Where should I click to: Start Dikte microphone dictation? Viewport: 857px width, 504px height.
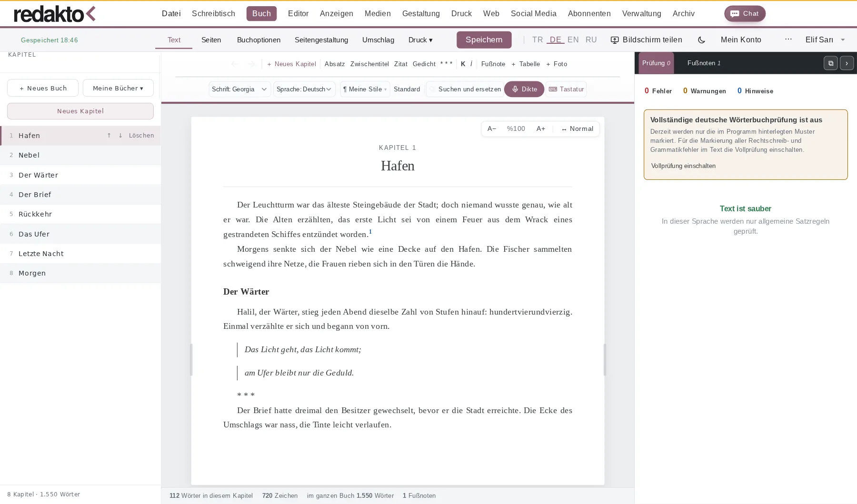click(524, 89)
